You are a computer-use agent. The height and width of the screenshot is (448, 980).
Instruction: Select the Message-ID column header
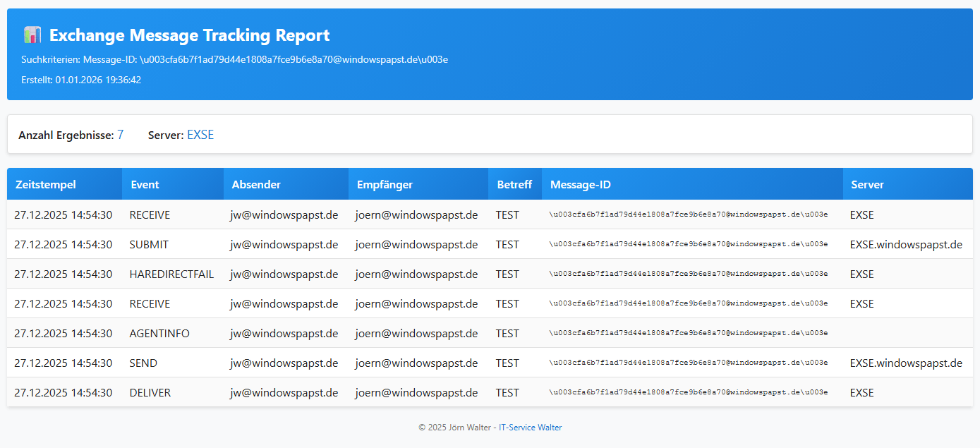pos(580,185)
